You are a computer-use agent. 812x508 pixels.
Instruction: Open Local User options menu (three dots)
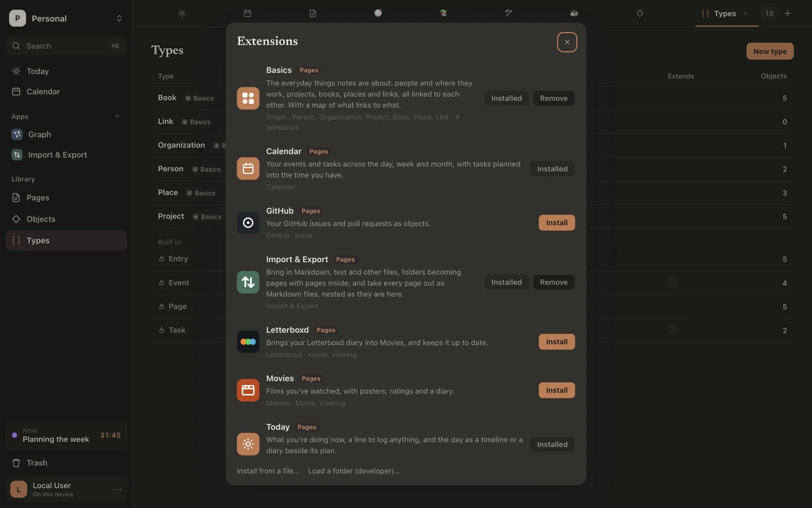point(117,490)
